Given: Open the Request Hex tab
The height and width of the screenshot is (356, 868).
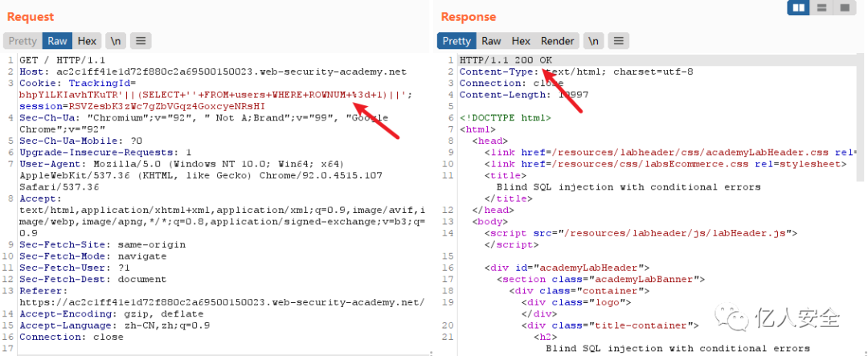Looking at the screenshot, I should point(87,41).
